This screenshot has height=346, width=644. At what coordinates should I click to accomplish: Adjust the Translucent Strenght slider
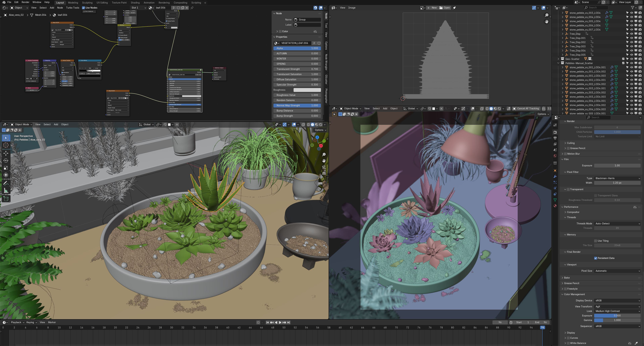click(x=297, y=69)
